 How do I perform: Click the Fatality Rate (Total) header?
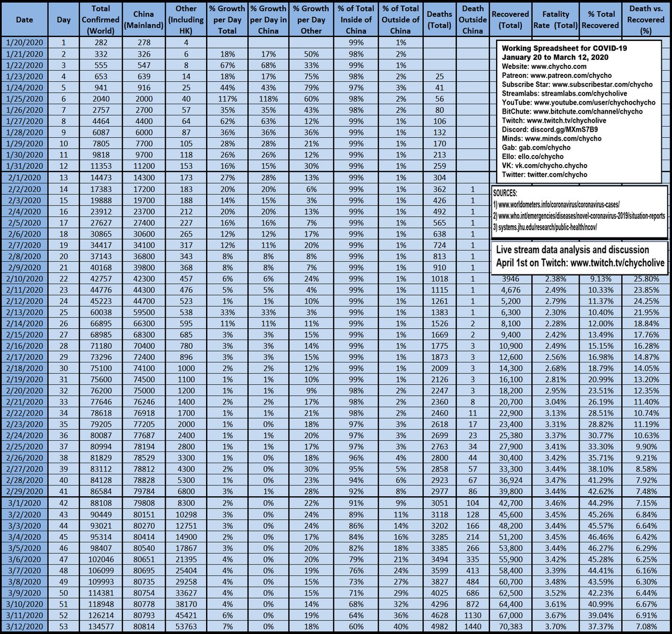pos(556,20)
